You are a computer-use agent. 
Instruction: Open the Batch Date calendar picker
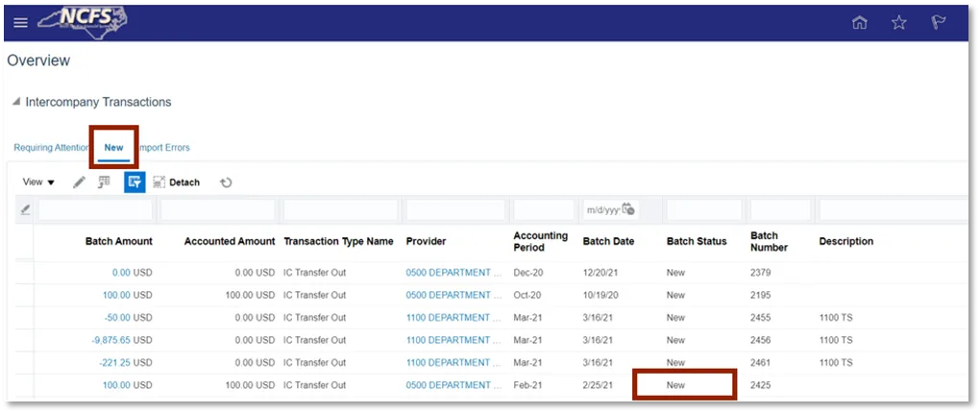click(627, 209)
